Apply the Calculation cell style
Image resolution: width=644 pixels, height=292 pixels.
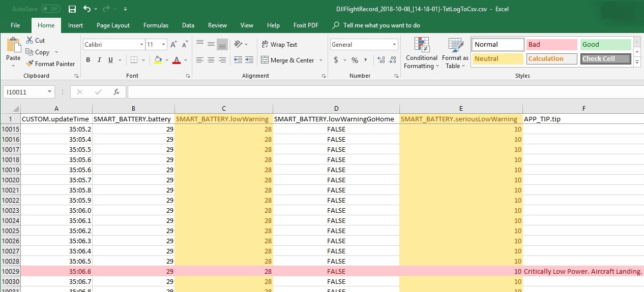point(552,59)
